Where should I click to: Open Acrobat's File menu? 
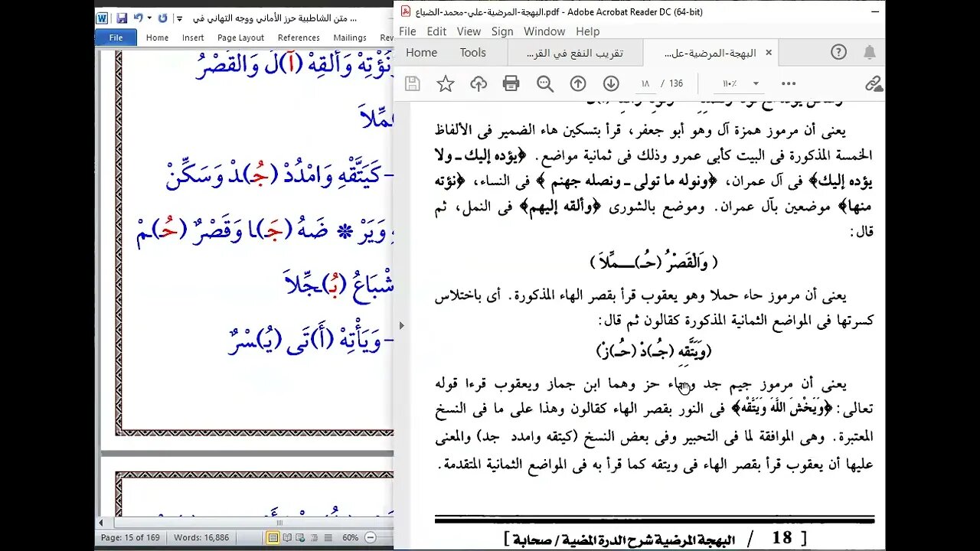pos(407,31)
